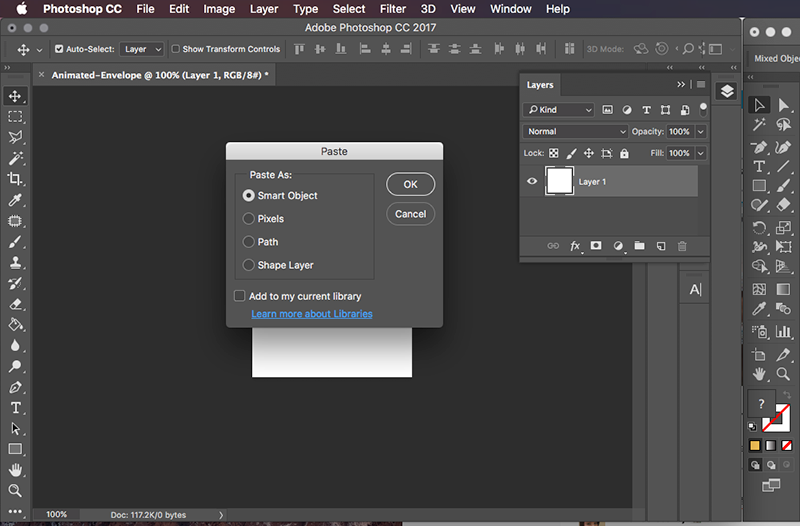Open the File menu
This screenshot has width=800, height=526.
[x=145, y=9]
